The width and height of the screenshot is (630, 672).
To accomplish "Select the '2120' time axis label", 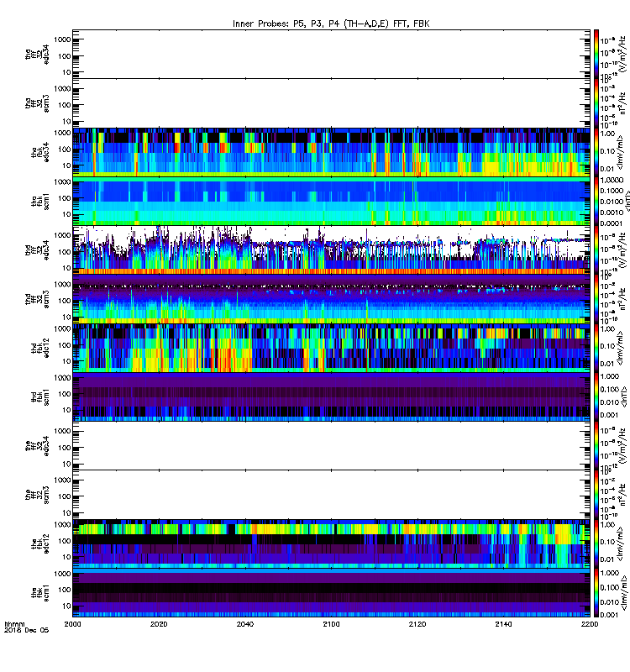I will [x=417, y=624].
